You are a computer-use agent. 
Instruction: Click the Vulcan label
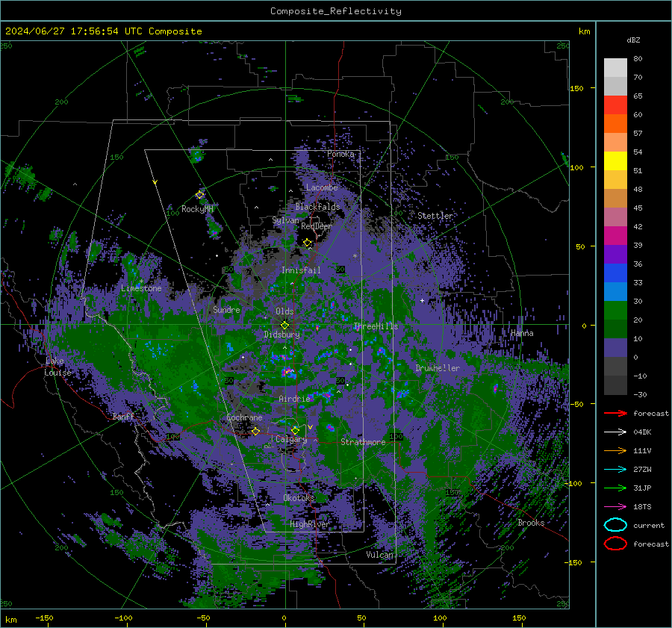coord(379,555)
